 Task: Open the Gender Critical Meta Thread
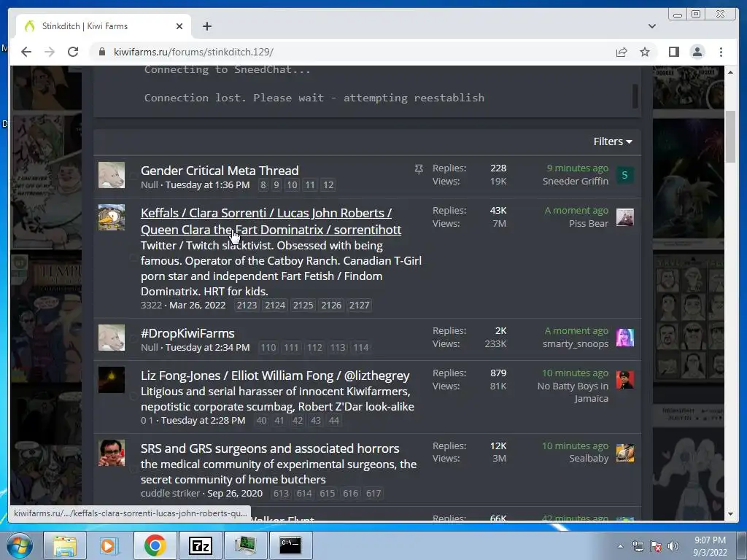point(220,171)
